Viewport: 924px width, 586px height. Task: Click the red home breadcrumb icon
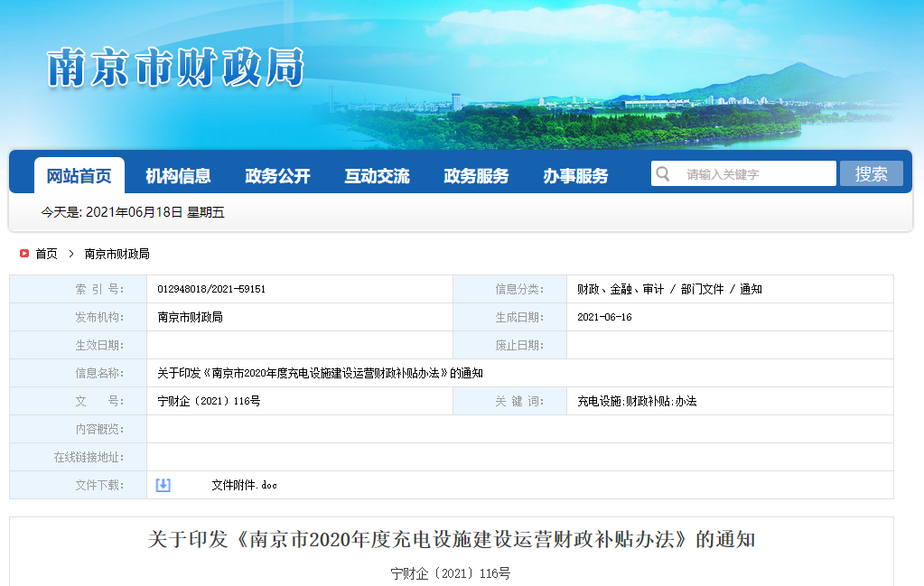pos(24,254)
